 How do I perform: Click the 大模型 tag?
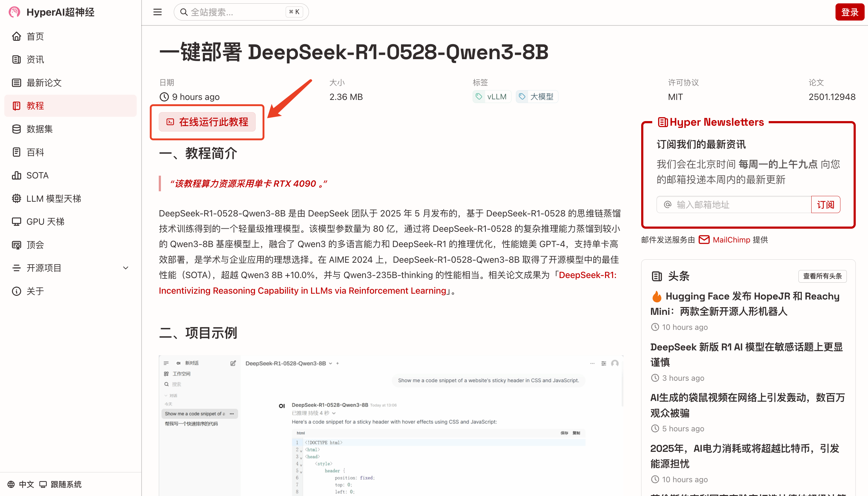[537, 96]
